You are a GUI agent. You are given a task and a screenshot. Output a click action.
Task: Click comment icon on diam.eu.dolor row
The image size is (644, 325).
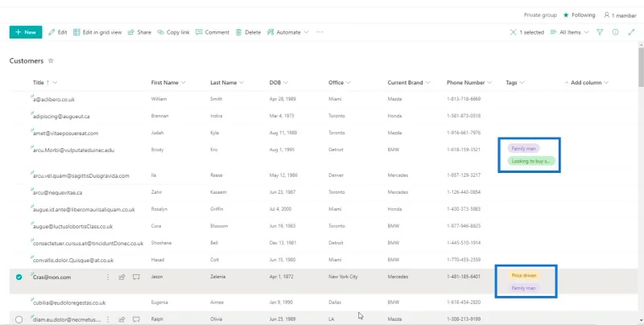(136, 319)
